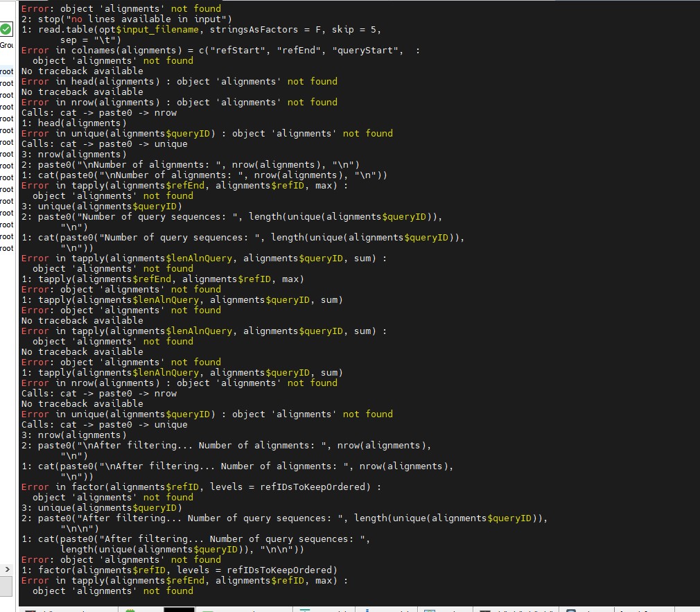The width and height of the screenshot is (700, 612).
Task: Click line '2: paste0("\nNumber of alignments: "'
Action: 191,165
